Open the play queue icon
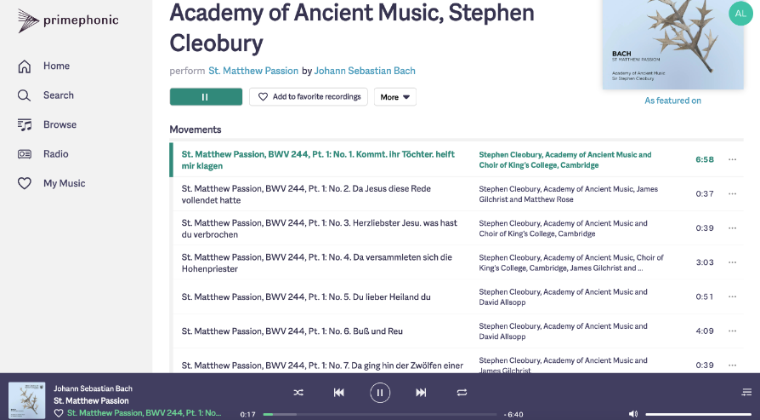Viewport: 760px width, 420px height. click(746, 392)
